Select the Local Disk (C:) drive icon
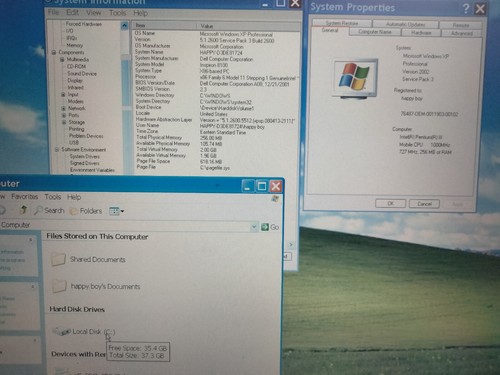Screen dimensions: 500x375 click(x=62, y=331)
